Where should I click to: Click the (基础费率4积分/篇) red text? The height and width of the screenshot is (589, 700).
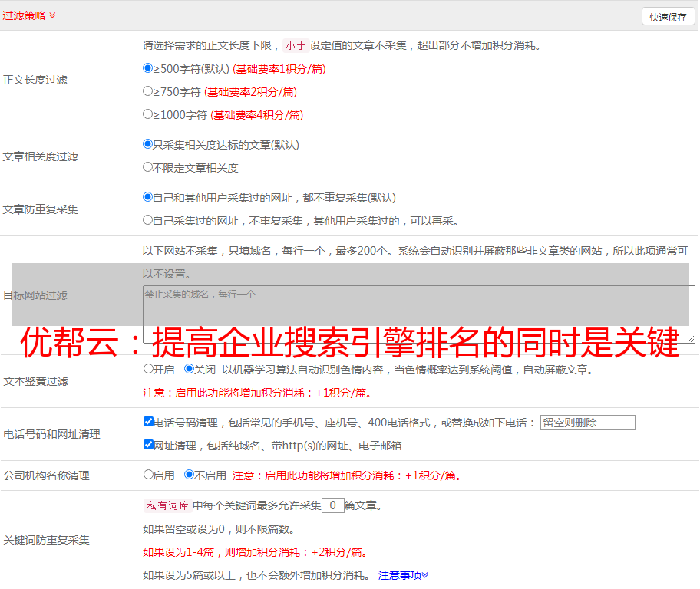click(x=256, y=115)
